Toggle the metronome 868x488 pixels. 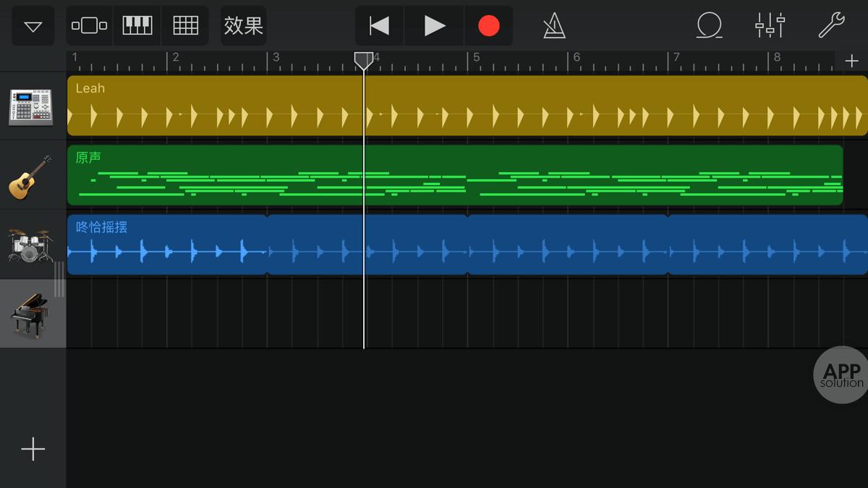coord(554,26)
